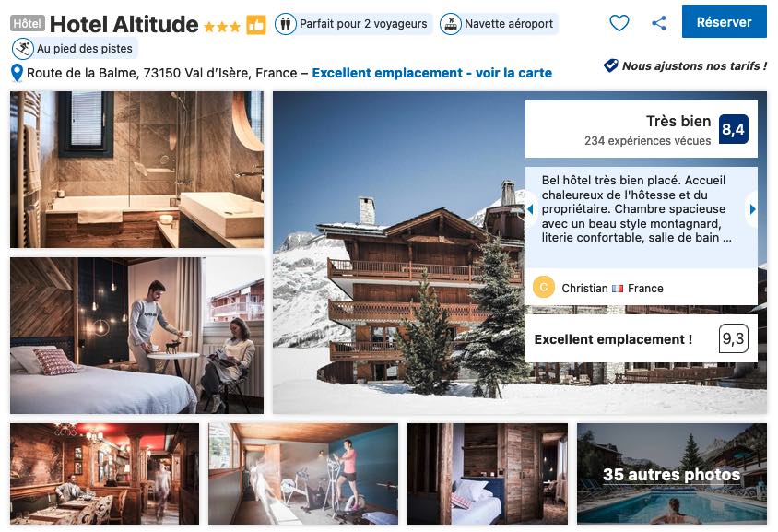Click the Réserver button
778x532 pixels.
(x=724, y=22)
